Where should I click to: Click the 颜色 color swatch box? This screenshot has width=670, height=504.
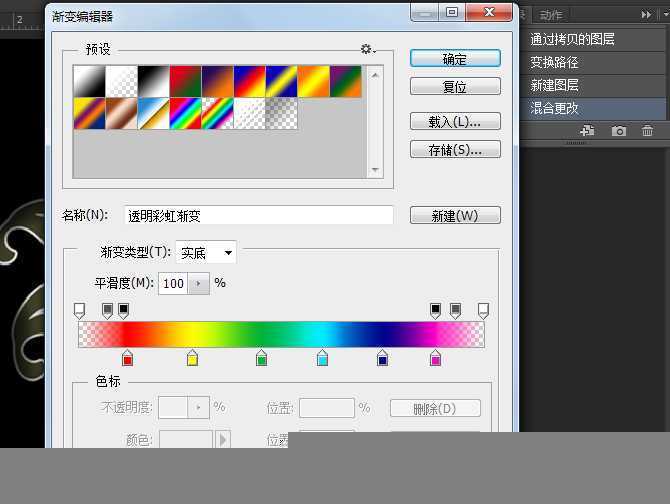[x=186, y=439]
